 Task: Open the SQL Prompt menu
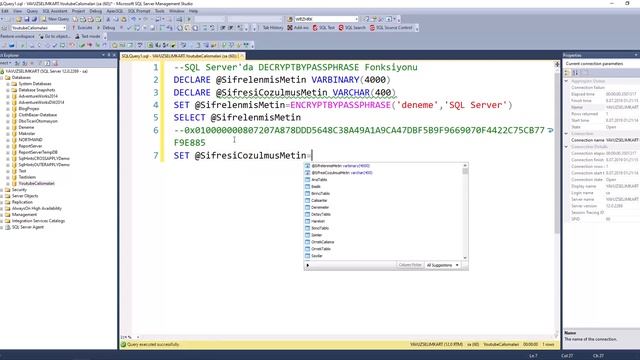point(139,11)
